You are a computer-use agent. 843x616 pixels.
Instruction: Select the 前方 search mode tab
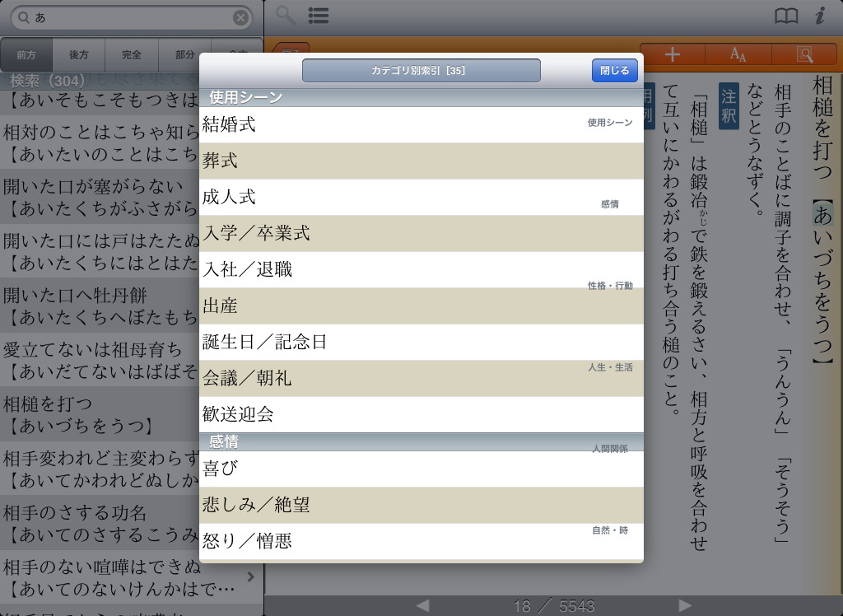[26, 55]
